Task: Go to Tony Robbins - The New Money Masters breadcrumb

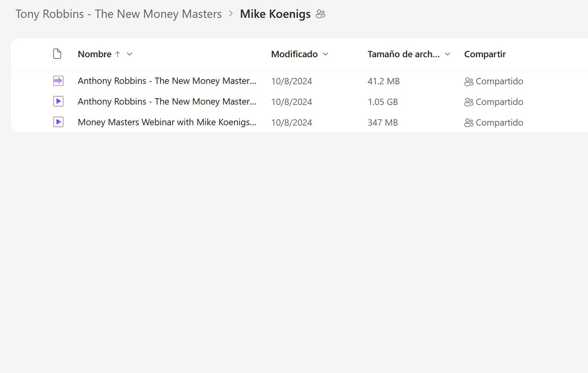Action: tap(118, 14)
